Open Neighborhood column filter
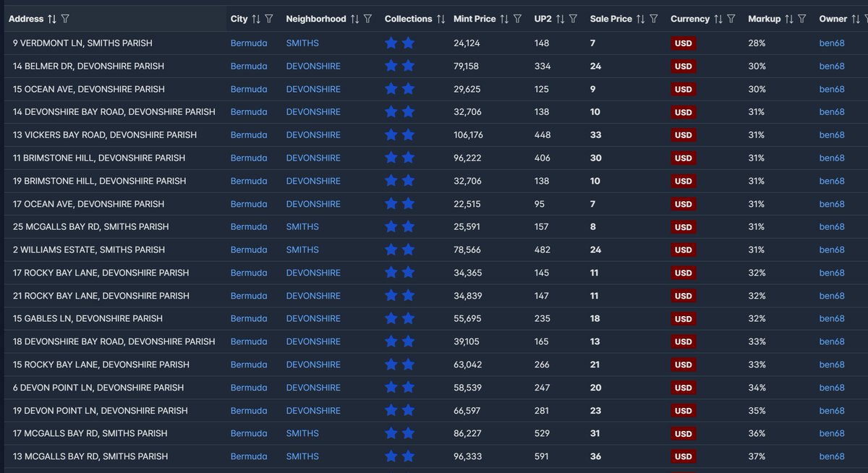Image resolution: width=868 pixels, height=473 pixels. 367,19
